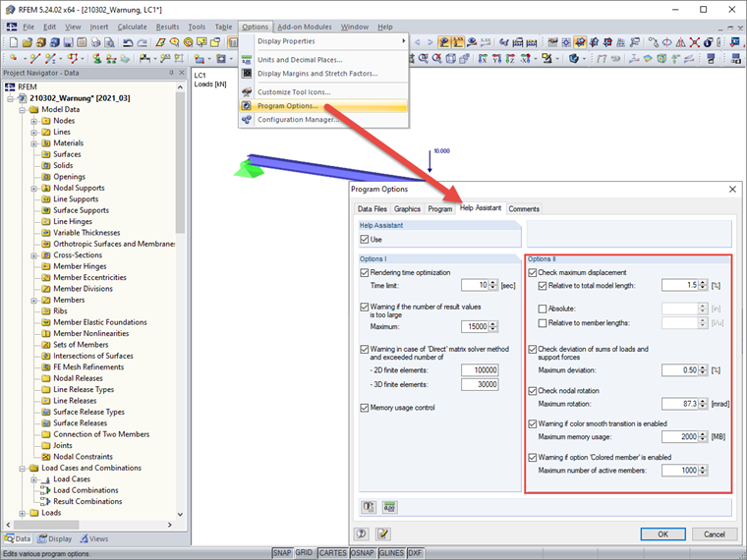Viewport: 747px width, 560px height.
Task: Toggle the OSNAP status bar button
Action: pos(363,553)
